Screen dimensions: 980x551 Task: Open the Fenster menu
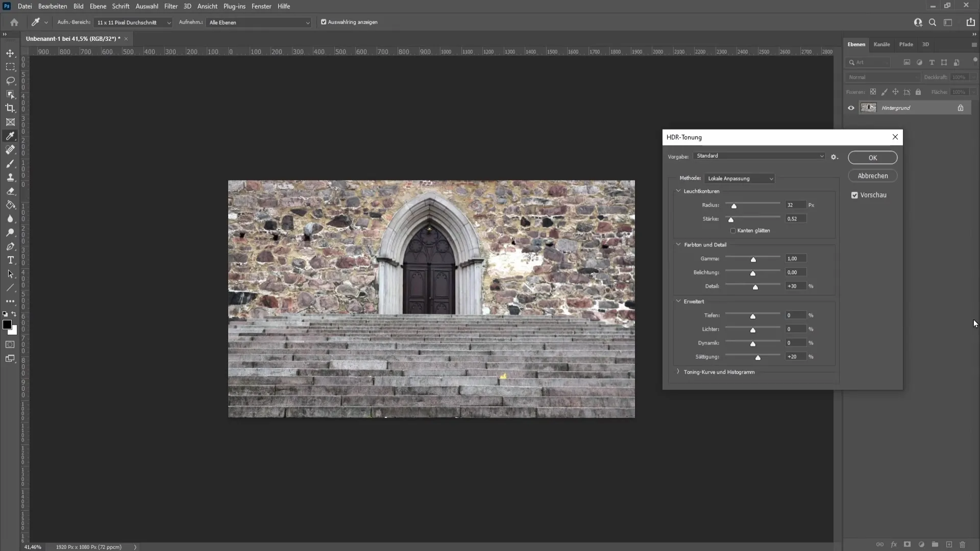click(x=261, y=6)
